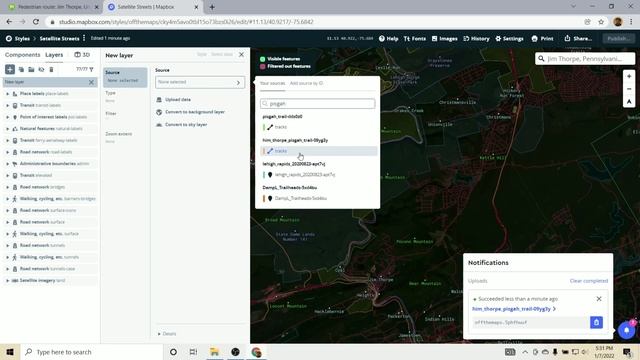
Task: Hide selected layer eye icon
Action: pos(41,69)
